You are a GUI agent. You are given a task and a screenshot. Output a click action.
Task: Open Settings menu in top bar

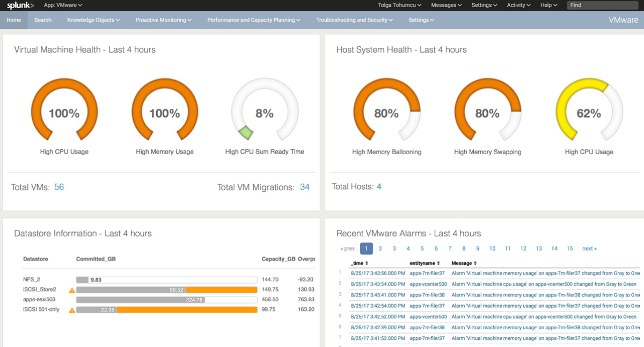pyautogui.click(x=484, y=5)
